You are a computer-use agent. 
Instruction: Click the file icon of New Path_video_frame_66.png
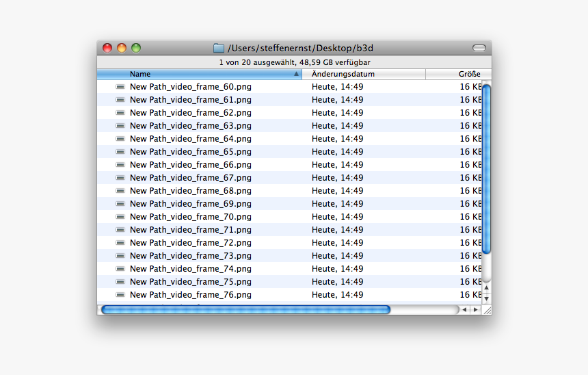(120, 165)
